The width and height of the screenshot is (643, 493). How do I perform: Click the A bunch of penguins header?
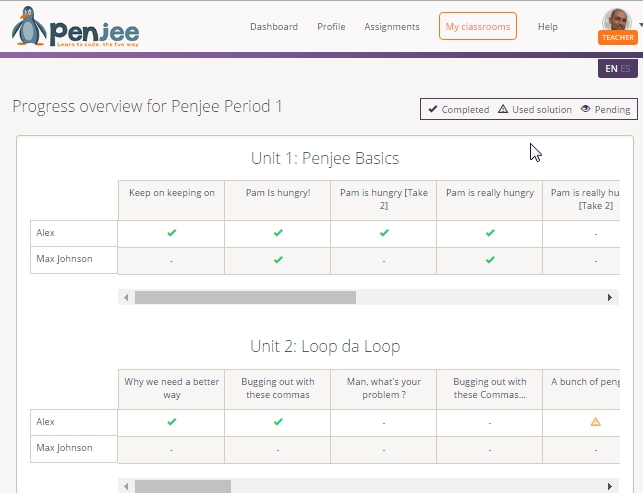581,389
